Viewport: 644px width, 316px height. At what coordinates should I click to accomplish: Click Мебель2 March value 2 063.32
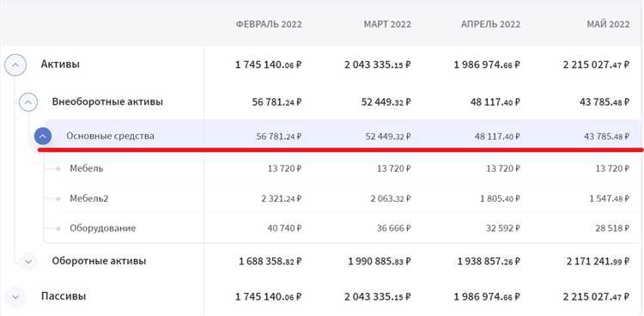click(x=391, y=198)
